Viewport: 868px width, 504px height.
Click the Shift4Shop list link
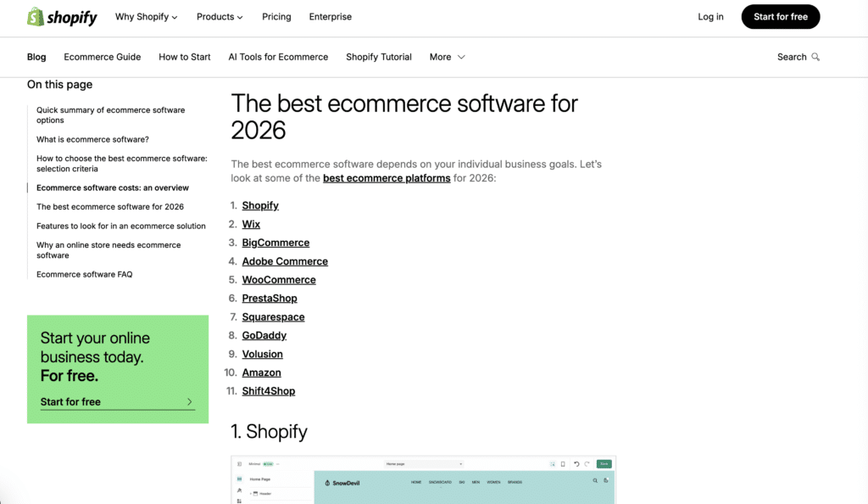[x=269, y=391]
